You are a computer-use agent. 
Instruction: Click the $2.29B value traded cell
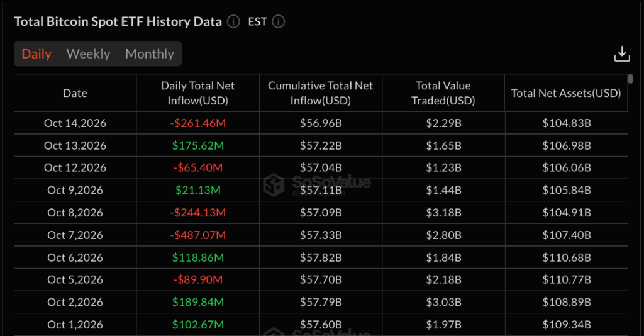click(443, 123)
